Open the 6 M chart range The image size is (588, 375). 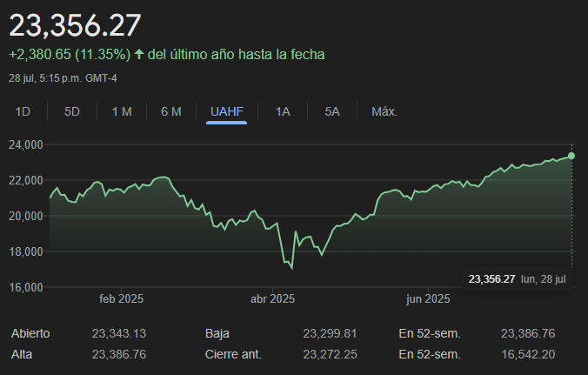point(171,111)
